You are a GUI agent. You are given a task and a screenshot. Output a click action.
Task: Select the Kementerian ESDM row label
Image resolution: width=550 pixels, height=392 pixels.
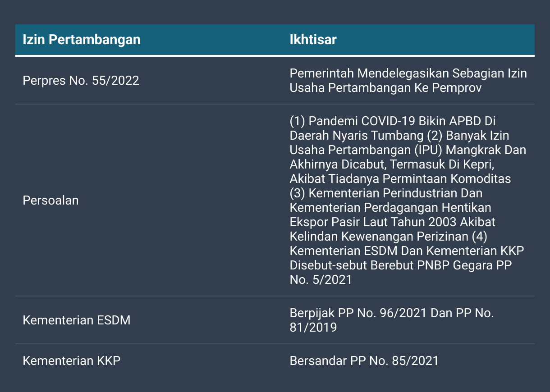77,320
